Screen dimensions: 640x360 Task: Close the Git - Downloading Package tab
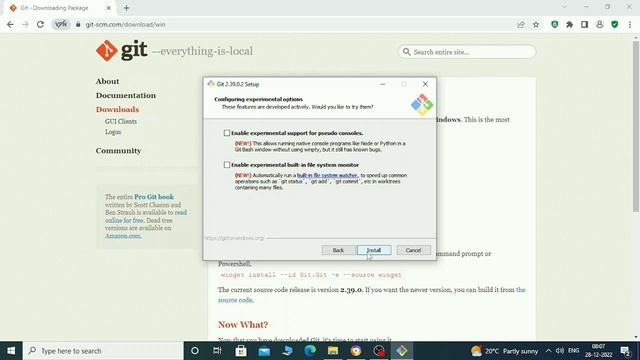coord(109,8)
